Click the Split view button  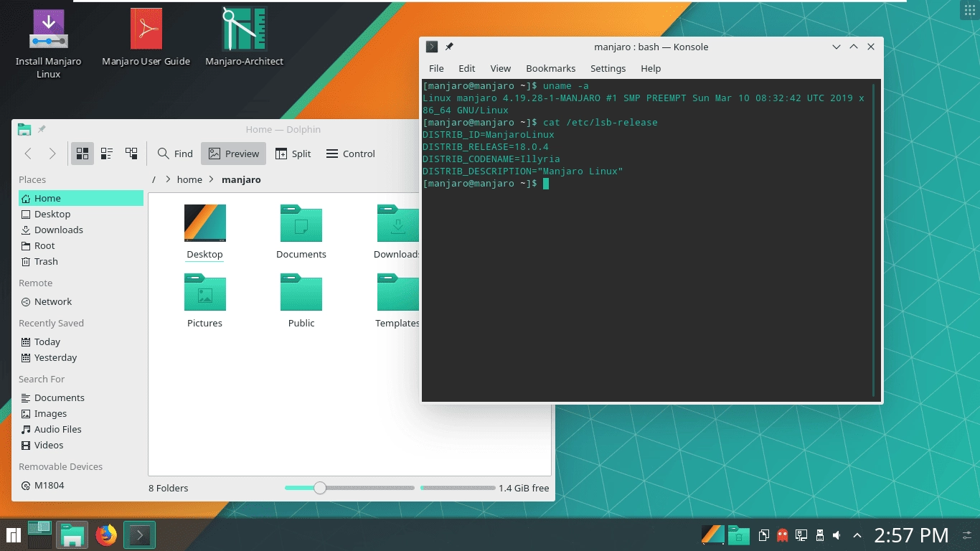click(293, 154)
